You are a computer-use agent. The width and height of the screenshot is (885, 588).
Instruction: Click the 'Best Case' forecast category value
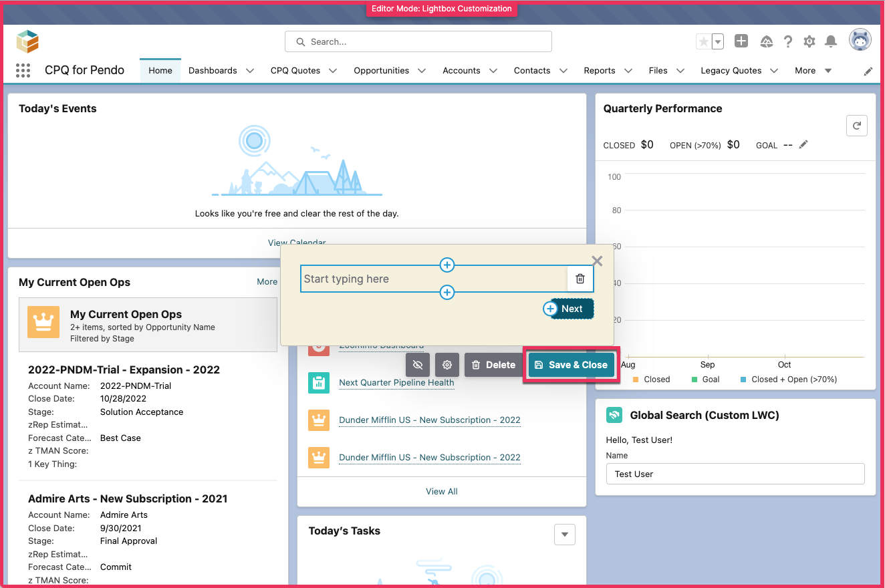pos(120,438)
